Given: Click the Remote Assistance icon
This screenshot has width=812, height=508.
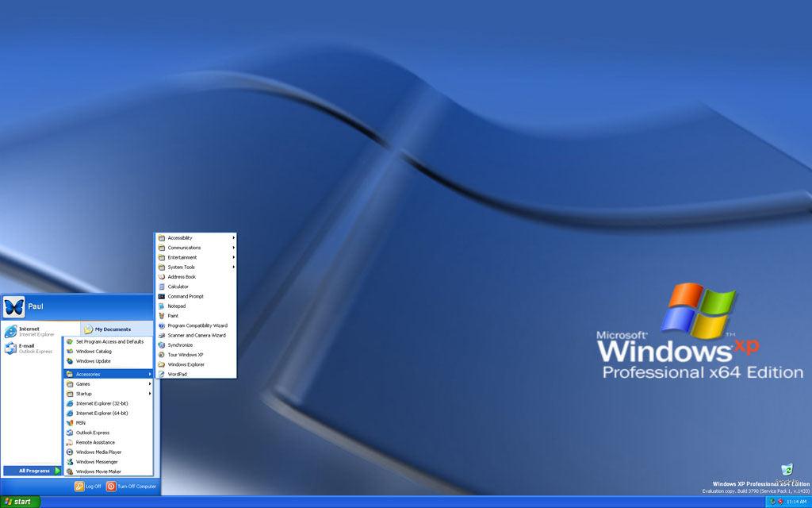Looking at the screenshot, I should click(x=70, y=443).
